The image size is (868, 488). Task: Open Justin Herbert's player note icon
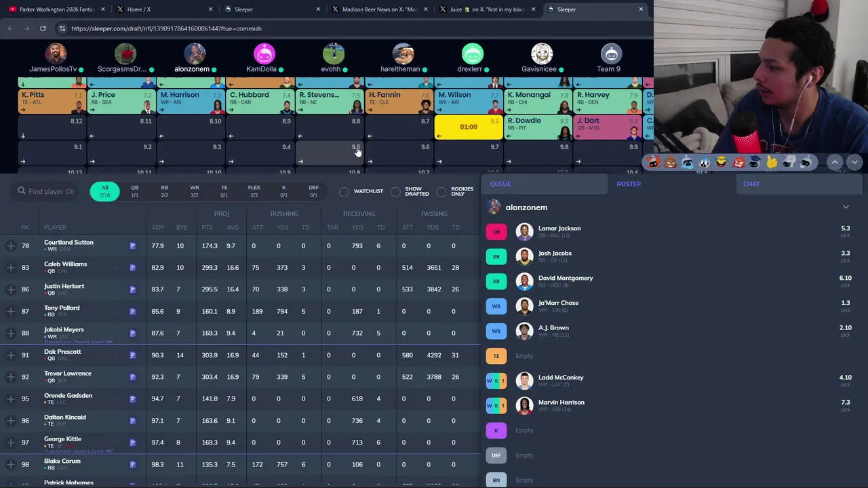pyautogui.click(x=133, y=289)
